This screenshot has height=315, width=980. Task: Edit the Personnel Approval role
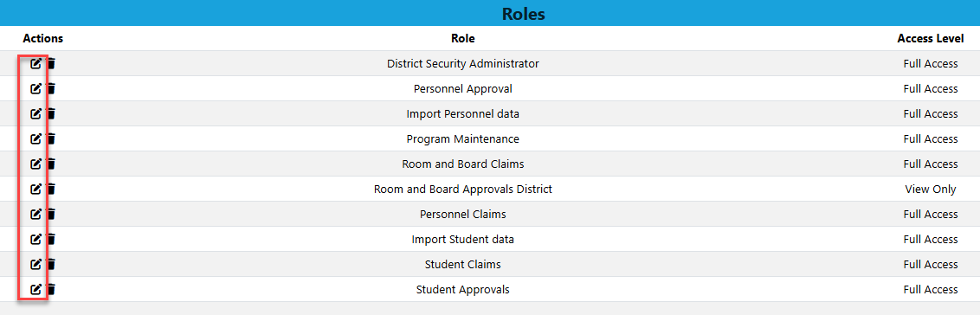(x=36, y=88)
